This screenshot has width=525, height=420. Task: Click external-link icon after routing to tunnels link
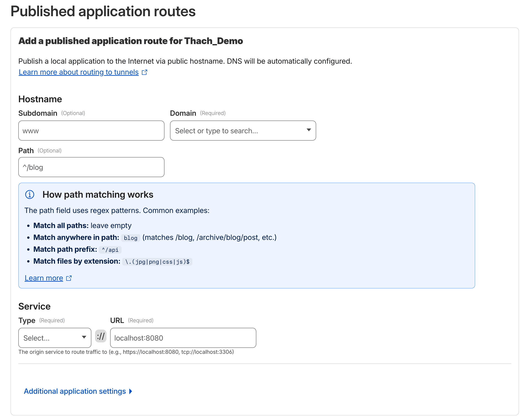tap(144, 72)
